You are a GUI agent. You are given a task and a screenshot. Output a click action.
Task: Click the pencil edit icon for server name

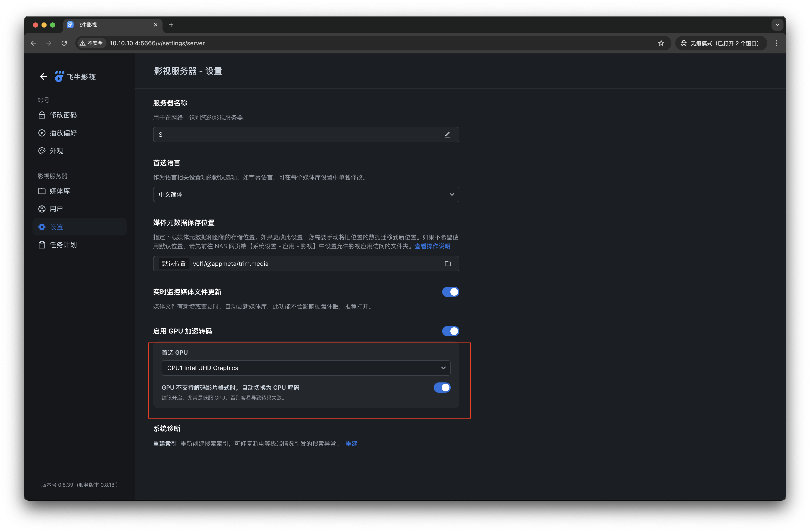pyautogui.click(x=447, y=135)
